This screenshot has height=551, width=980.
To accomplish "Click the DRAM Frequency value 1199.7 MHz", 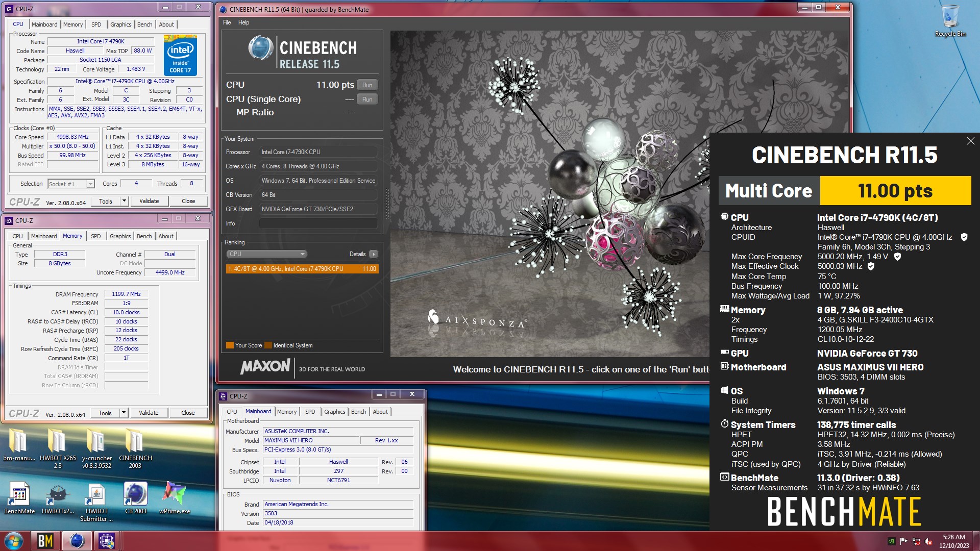I will click(126, 294).
